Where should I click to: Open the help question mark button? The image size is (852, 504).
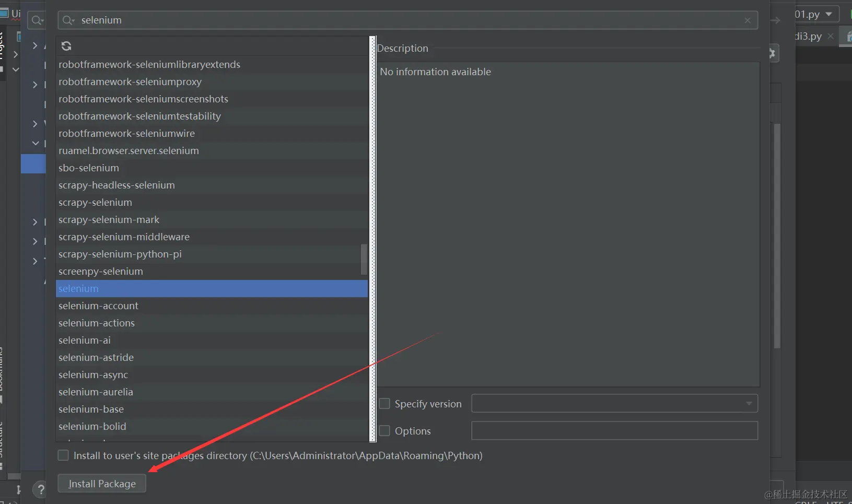(40, 490)
